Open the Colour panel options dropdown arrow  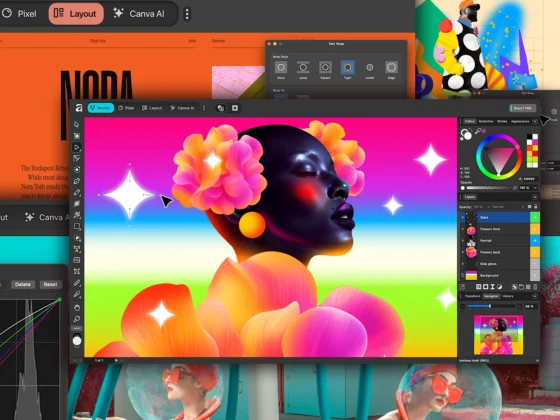535,121
